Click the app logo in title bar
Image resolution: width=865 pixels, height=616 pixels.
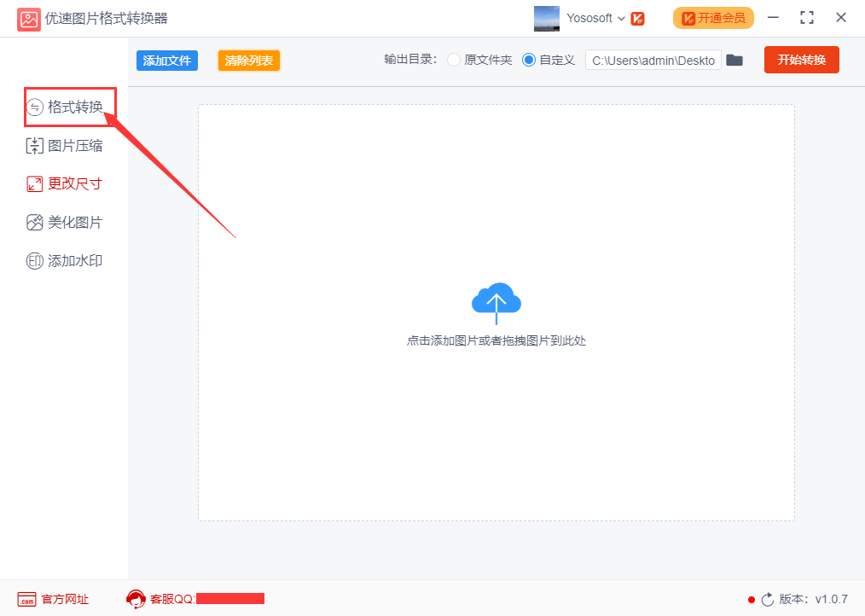point(29,20)
